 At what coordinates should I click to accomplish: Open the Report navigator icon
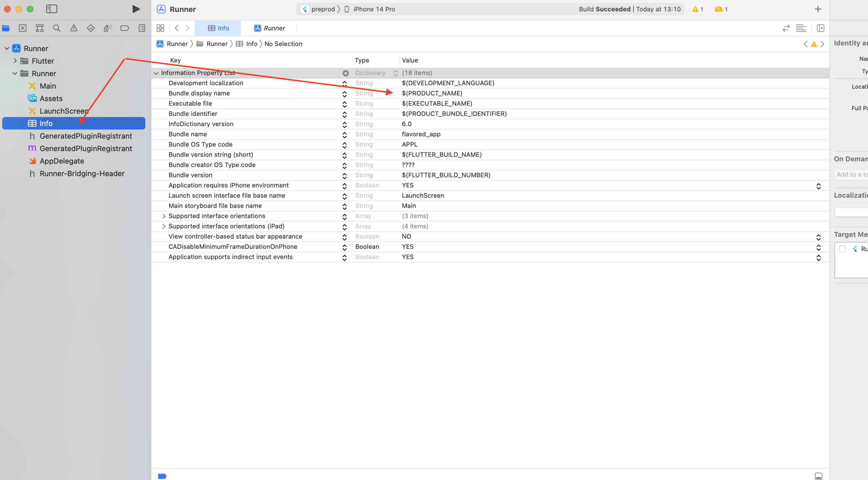(x=142, y=28)
